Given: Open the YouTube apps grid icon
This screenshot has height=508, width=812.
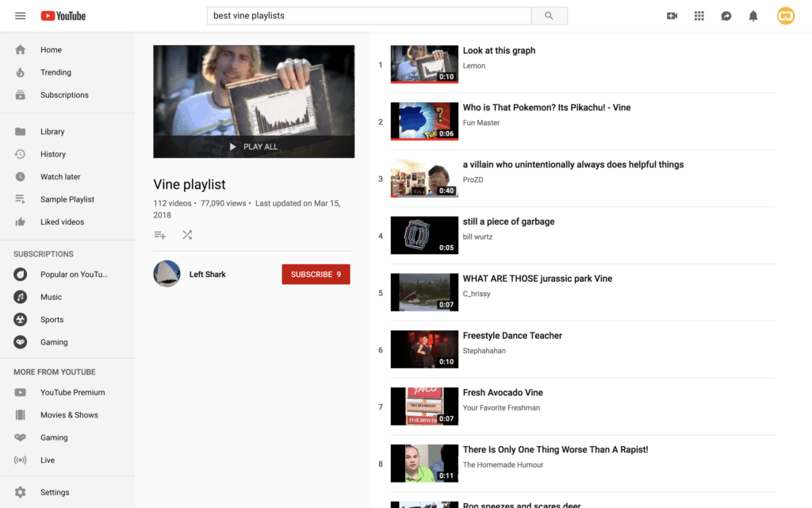Looking at the screenshot, I should (699, 15).
